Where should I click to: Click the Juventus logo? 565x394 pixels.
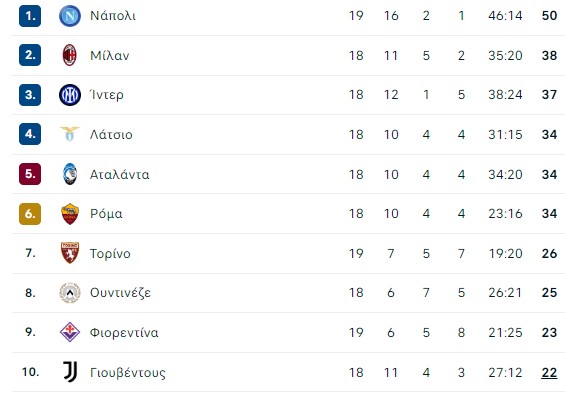[70, 372]
